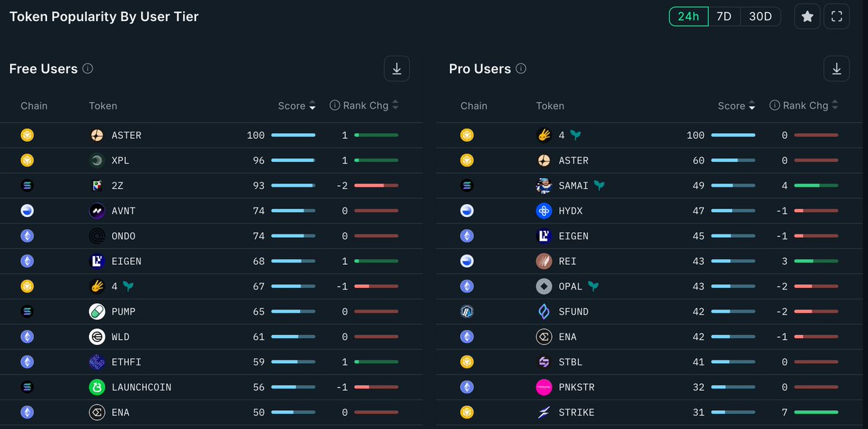Click info icon beside Free Users

pos(88,69)
